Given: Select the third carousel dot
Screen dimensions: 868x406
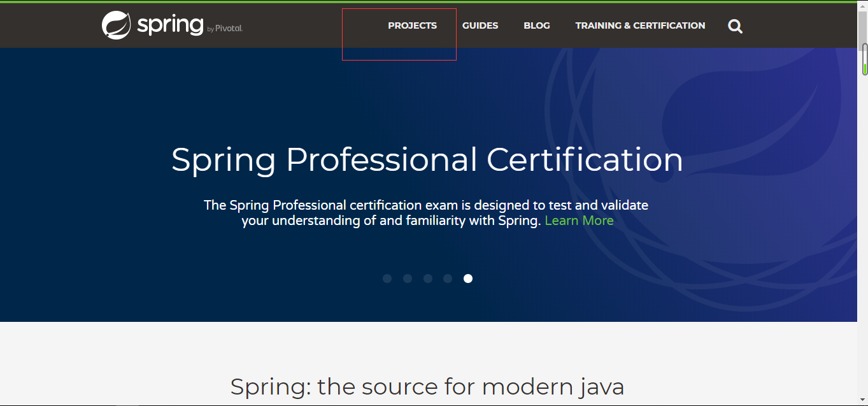Looking at the screenshot, I should tap(428, 279).
